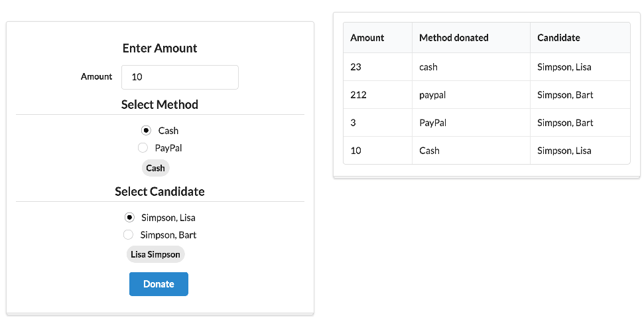Click the Candidate column header

[x=558, y=38]
